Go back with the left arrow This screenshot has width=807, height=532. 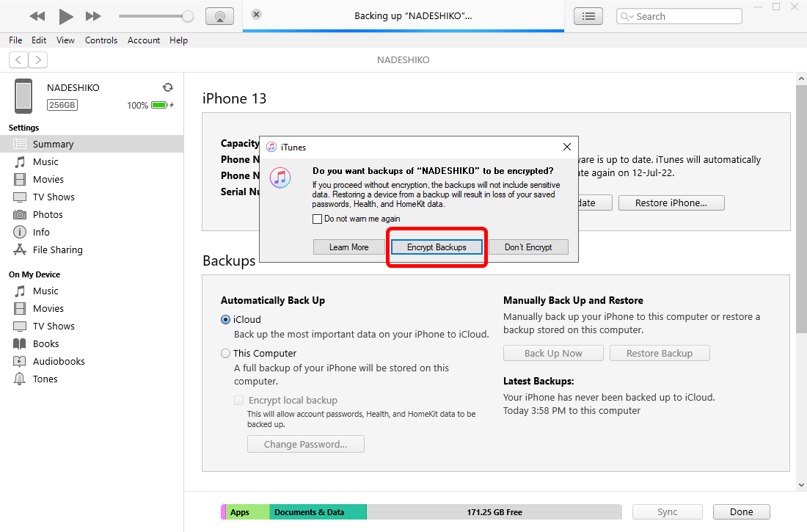pos(18,60)
